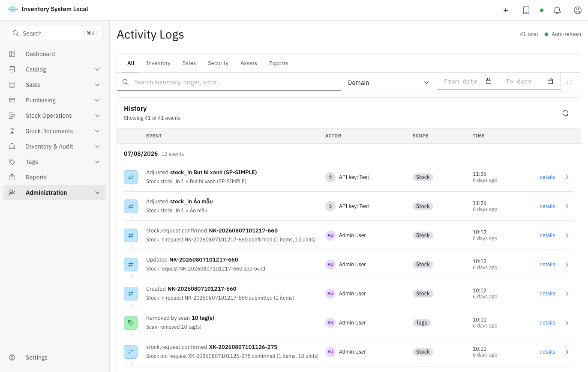The height and width of the screenshot is (372, 588).
Task: Switch to the All tab
Action: 131,63
